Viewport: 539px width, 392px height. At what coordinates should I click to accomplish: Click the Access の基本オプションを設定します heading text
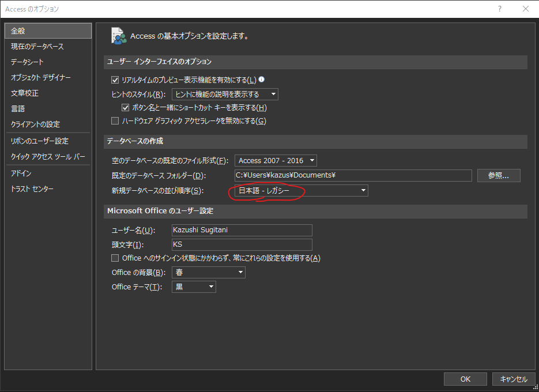tap(190, 36)
